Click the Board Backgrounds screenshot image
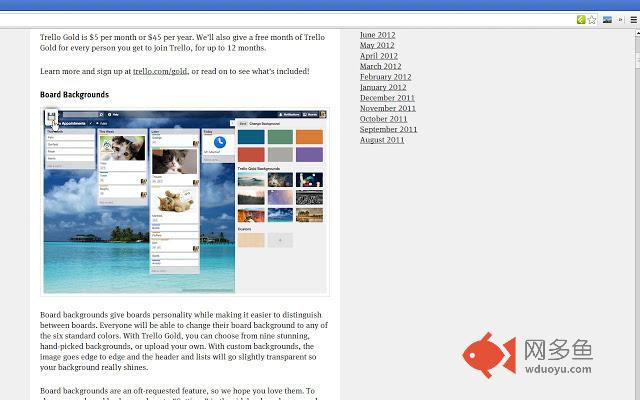640x400 pixels. point(185,201)
